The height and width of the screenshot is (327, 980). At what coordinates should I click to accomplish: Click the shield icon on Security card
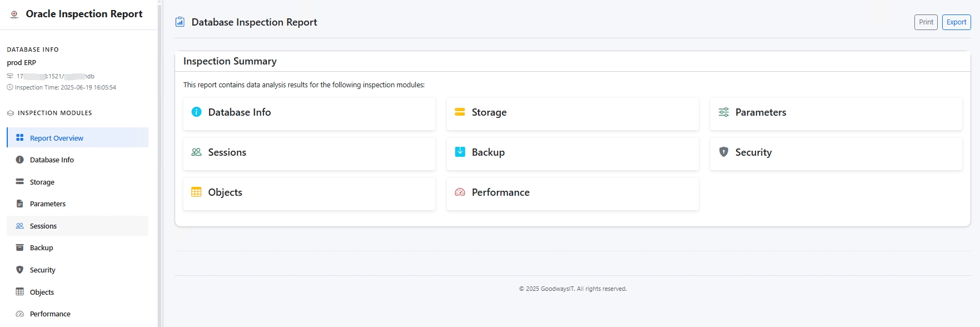click(724, 152)
